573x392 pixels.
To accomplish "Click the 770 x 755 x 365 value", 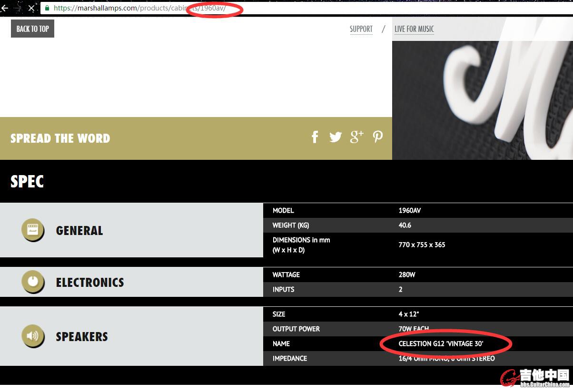I will pyautogui.click(x=422, y=245).
